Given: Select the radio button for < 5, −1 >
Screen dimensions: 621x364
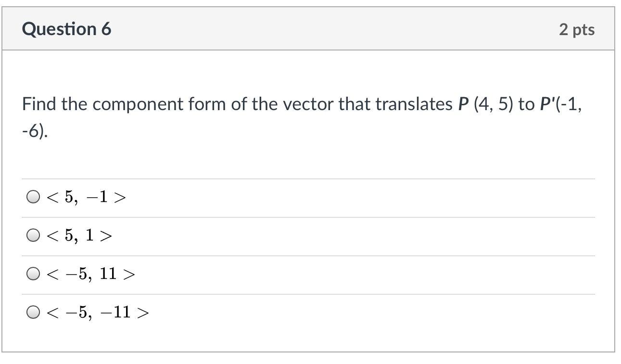Looking at the screenshot, I should pos(33,197).
